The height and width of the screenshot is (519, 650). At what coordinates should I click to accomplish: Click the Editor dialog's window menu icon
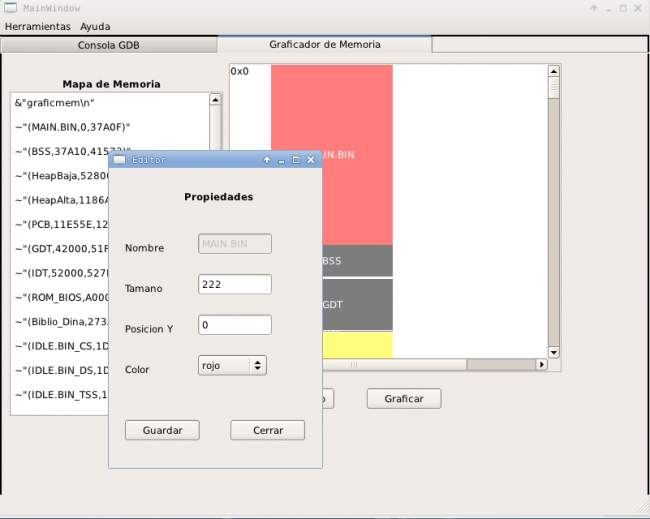(119, 160)
